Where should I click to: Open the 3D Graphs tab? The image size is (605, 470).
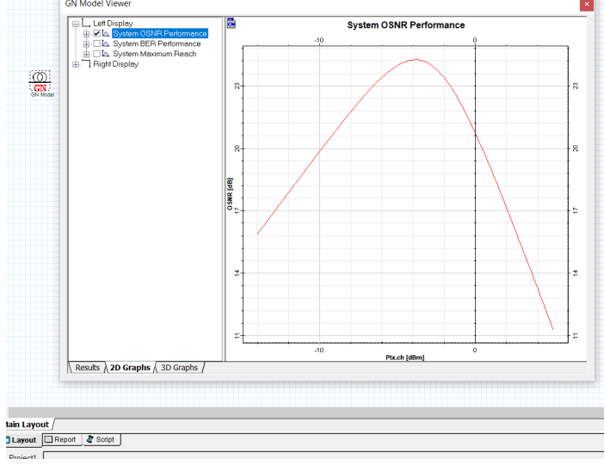[179, 367]
